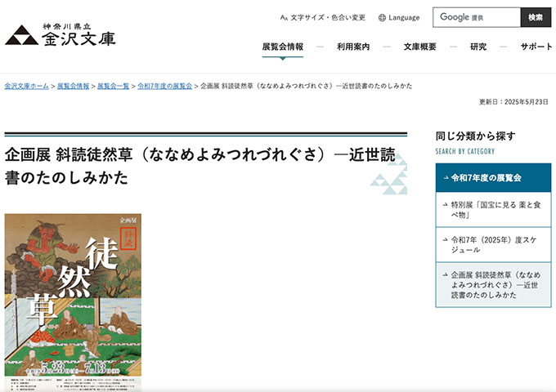Click the 令和7年度の展覧会 sidebar heading
This screenshot has height=392, width=556.
tap(493, 178)
